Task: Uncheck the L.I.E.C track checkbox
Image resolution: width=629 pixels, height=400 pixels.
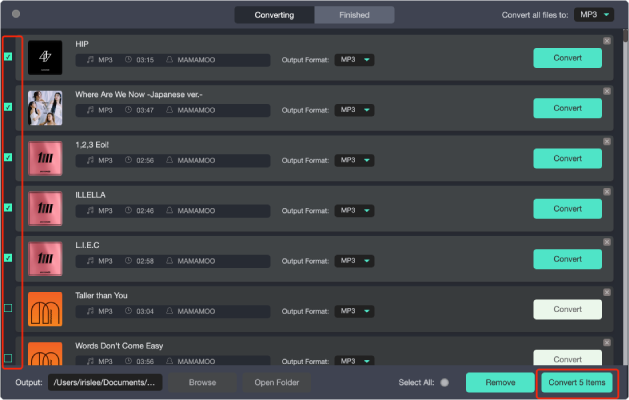Action: click(x=9, y=258)
